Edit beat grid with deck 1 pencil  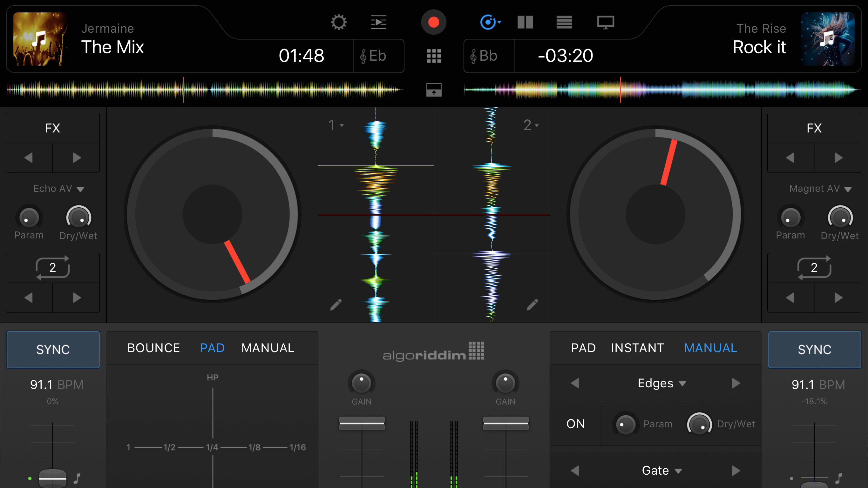click(x=336, y=304)
